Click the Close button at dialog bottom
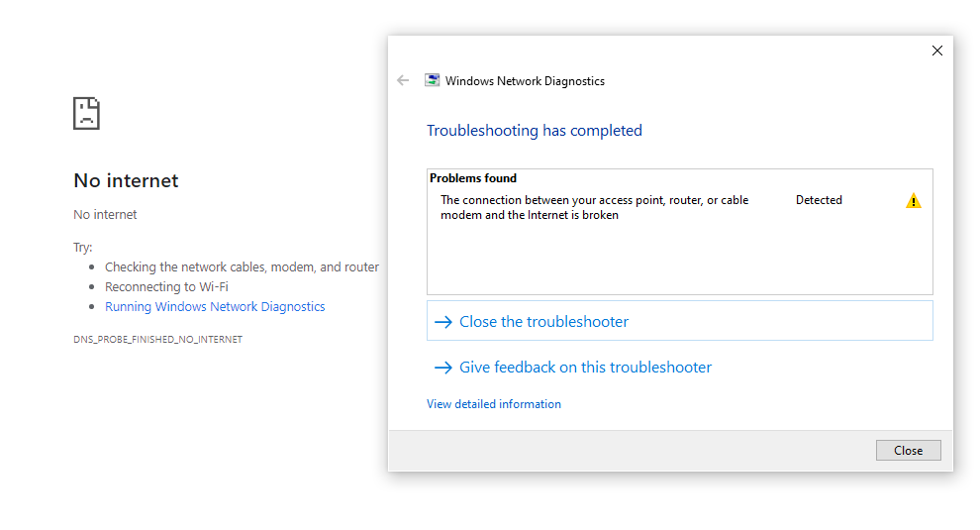The height and width of the screenshot is (530, 980). click(908, 451)
